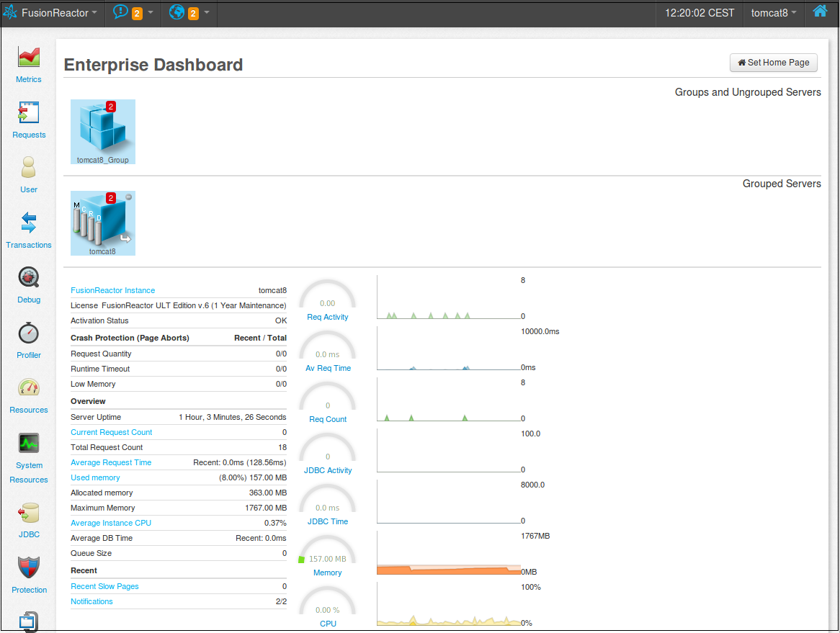The width and height of the screenshot is (840, 633).
Task: Click the red badge on tomcat8_Group
Action: (111, 107)
